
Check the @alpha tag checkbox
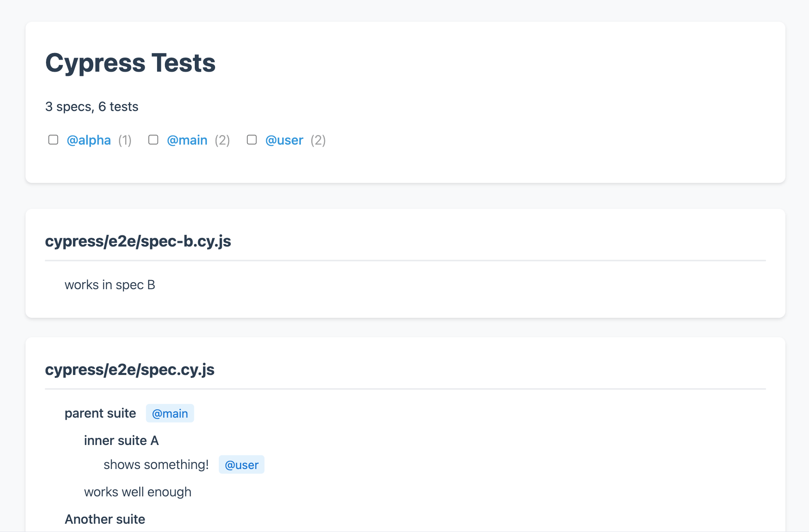coord(53,140)
